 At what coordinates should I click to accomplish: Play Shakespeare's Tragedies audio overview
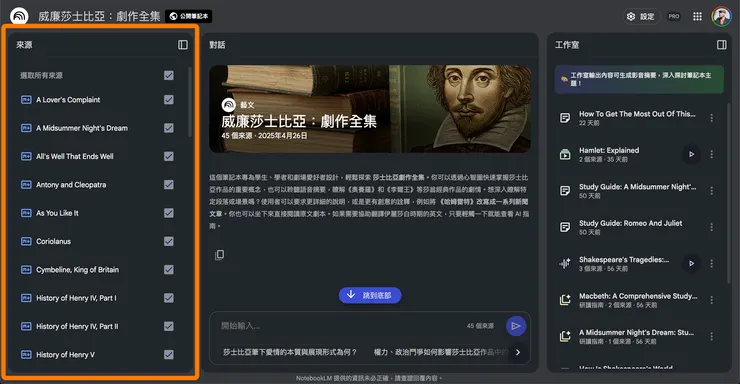point(691,263)
